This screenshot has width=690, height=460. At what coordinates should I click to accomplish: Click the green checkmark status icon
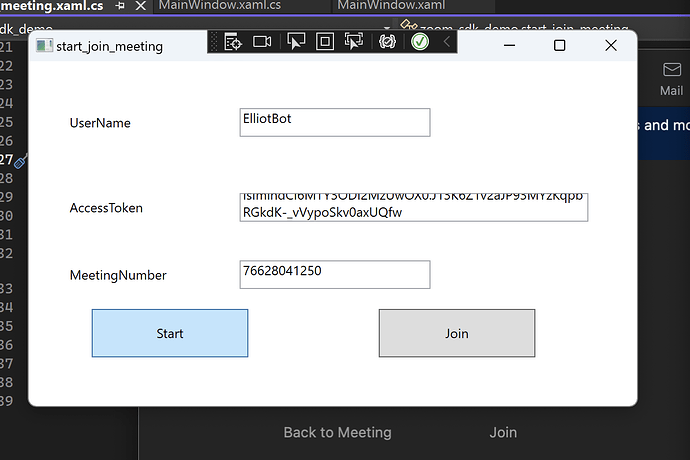(420, 42)
